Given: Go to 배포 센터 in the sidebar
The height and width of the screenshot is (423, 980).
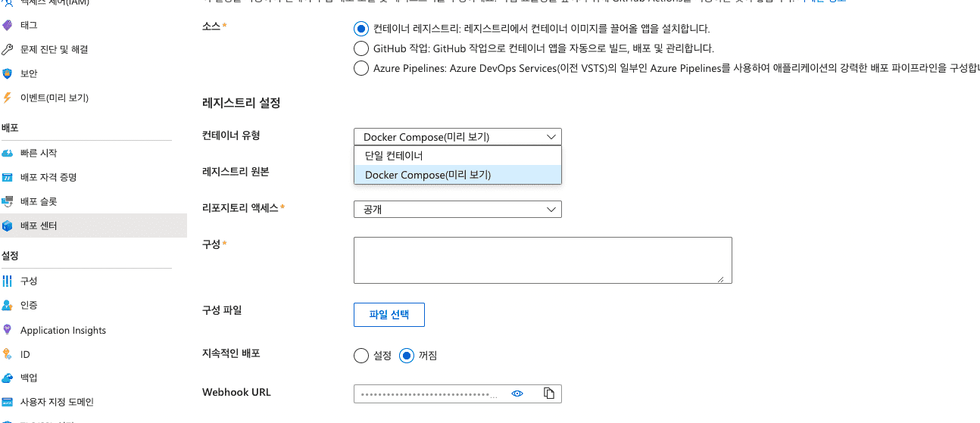Looking at the screenshot, I should [93, 225].
